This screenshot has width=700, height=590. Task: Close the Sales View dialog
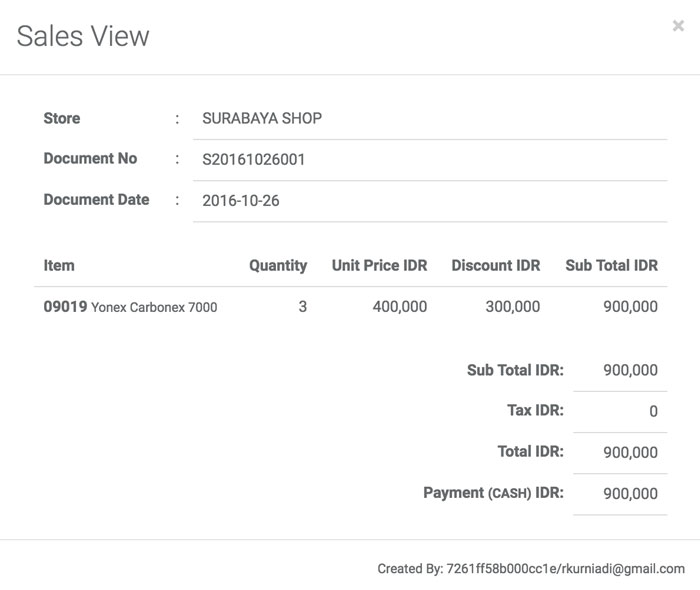pos(678,26)
